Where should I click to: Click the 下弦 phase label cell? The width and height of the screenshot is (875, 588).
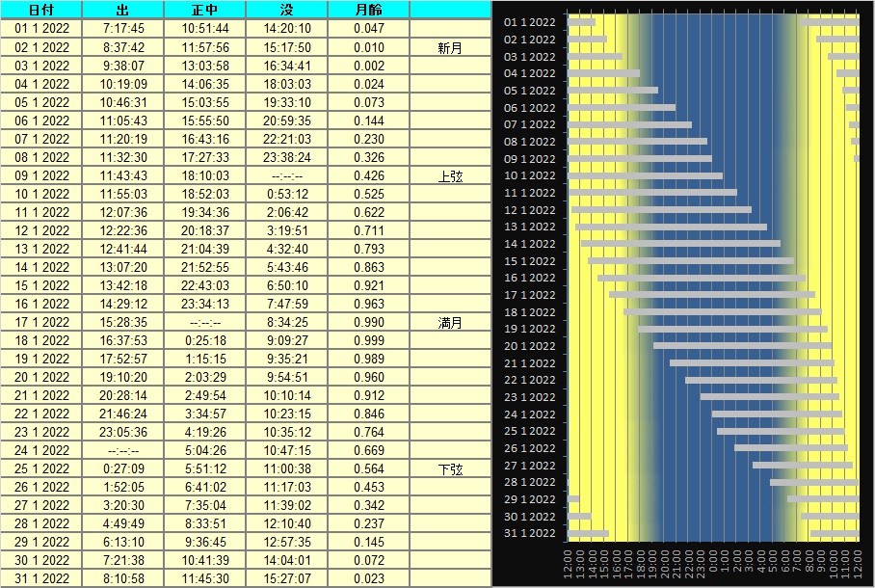tap(450, 469)
